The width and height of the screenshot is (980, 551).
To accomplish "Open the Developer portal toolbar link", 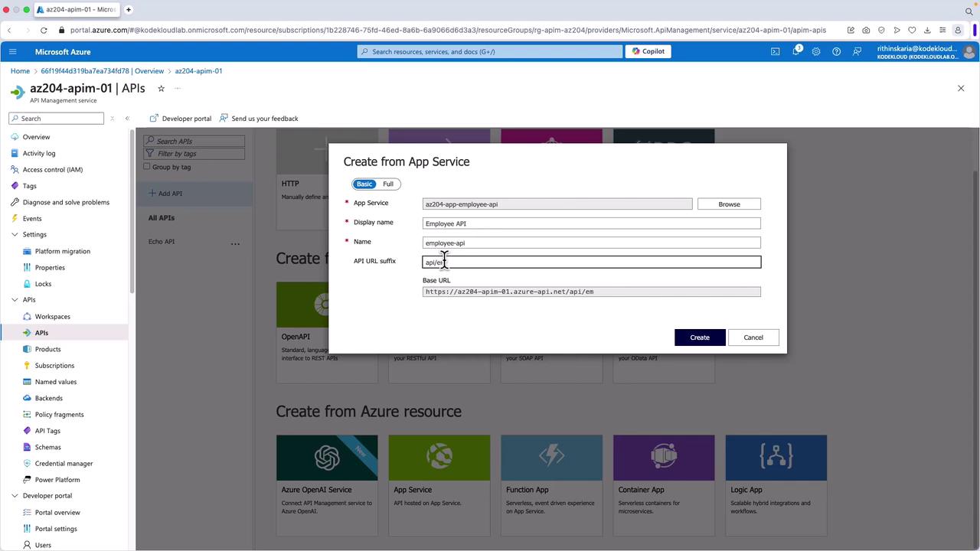I will click(181, 119).
